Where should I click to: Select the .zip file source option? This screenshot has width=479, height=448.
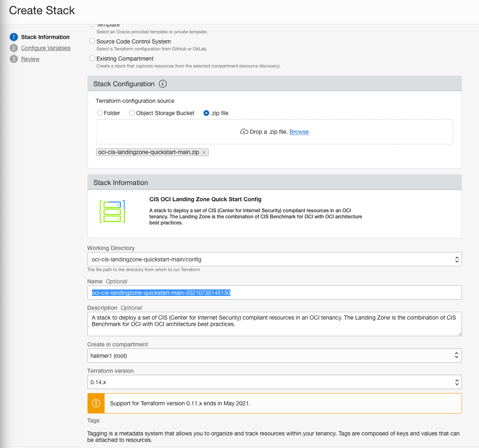206,113
